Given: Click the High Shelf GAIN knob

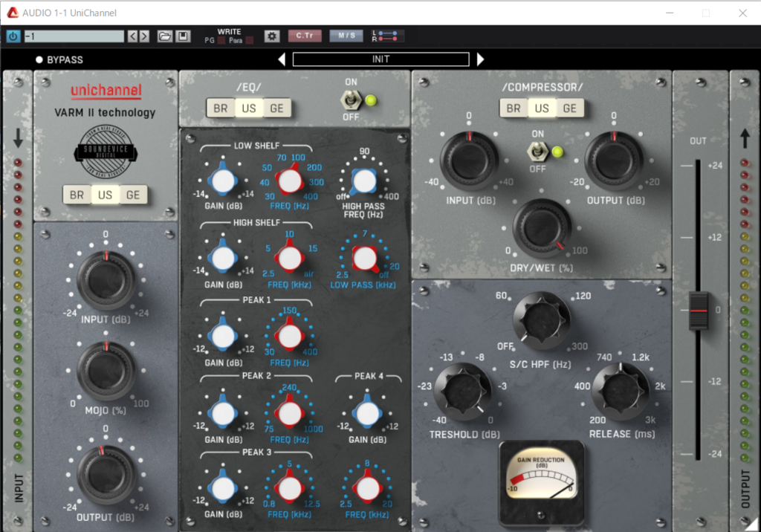Looking at the screenshot, I should click(x=223, y=258).
